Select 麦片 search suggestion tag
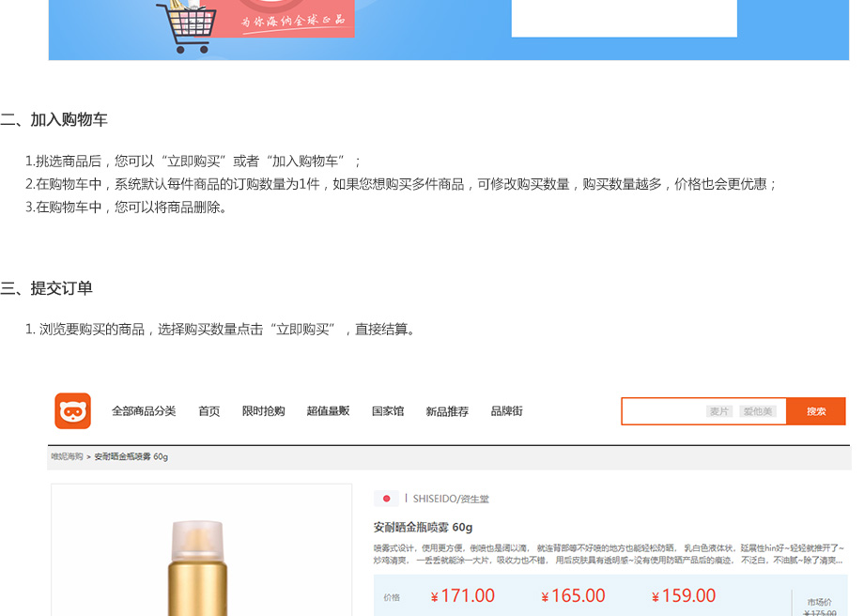Image resolution: width=864 pixels, height=616 pixels. pyautogui.click(x=719, y=411)
